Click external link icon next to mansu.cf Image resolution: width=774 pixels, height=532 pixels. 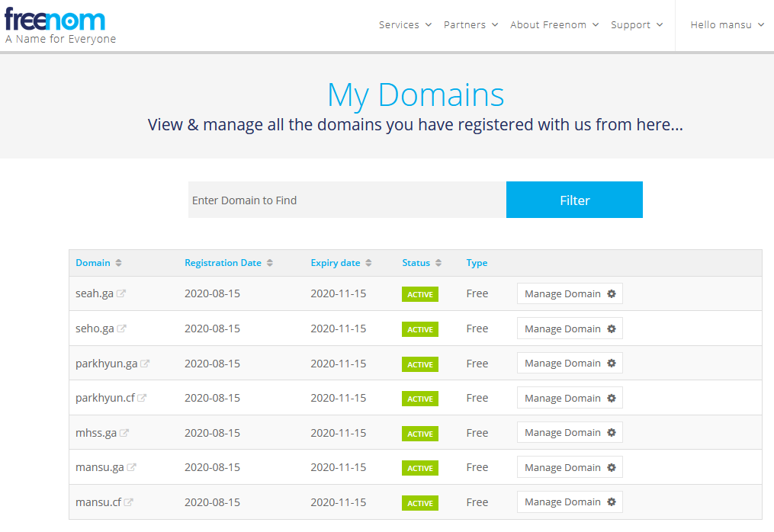(x=128, y=502)
